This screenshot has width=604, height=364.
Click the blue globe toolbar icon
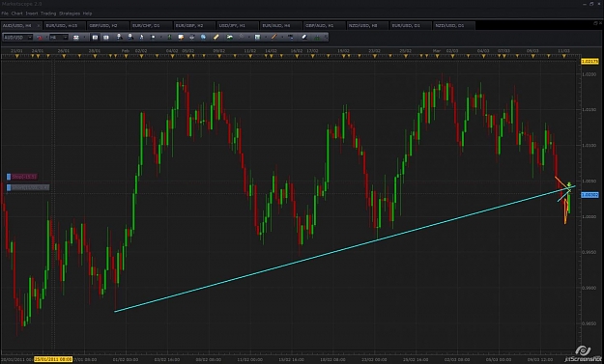click(203, 38)
